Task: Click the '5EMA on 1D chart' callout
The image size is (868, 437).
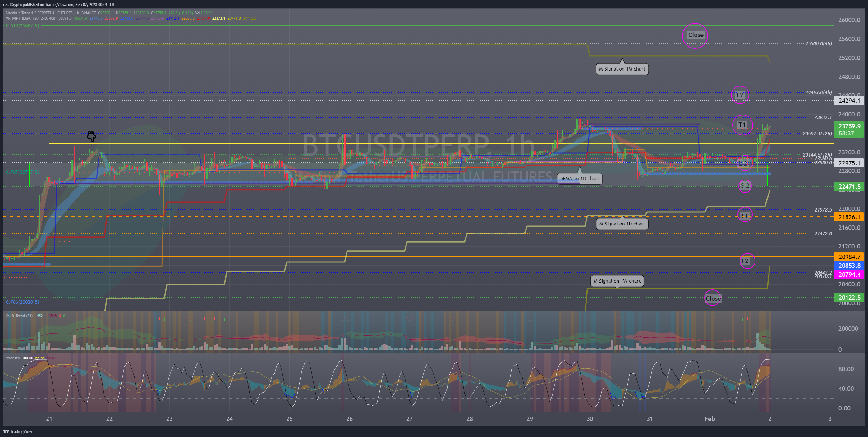Action: coord(579,179)
